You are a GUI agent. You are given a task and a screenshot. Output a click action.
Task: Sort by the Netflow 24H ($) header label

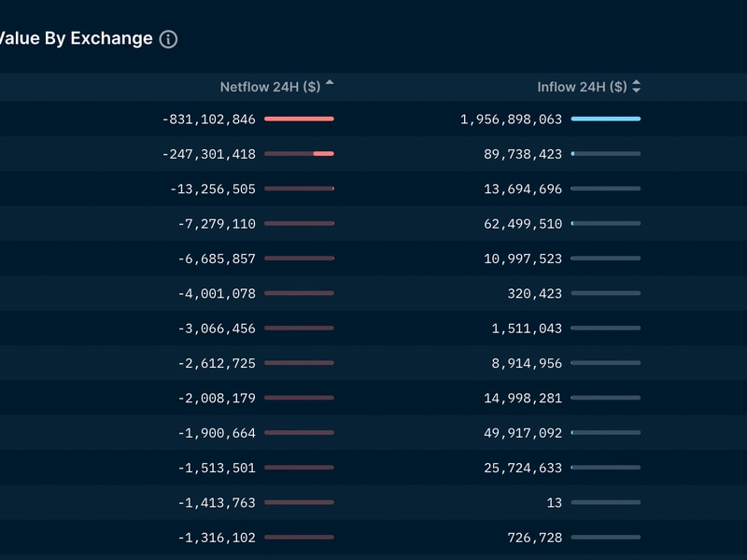pos(270,87)
